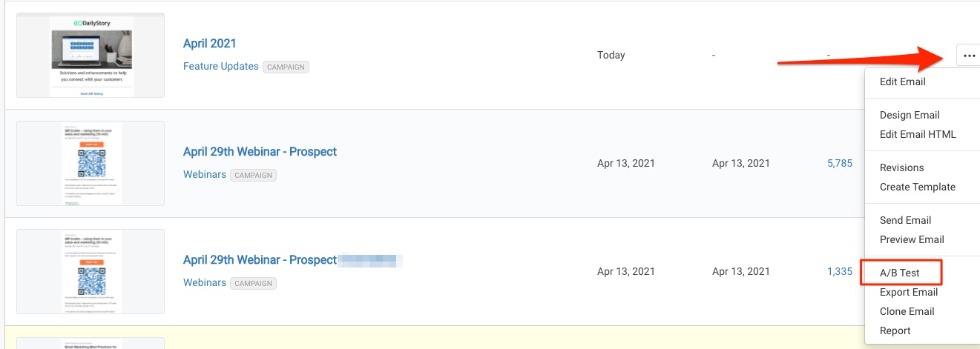Click the 1,335 recipients count link
Viewport: 980px width, 349px height.
[x=840, y=271]
